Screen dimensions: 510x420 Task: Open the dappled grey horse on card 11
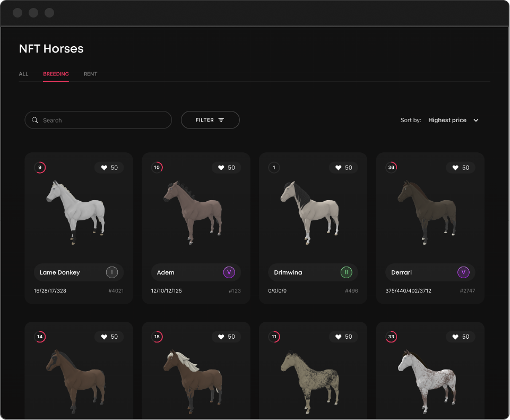click(x=310, y=381)
